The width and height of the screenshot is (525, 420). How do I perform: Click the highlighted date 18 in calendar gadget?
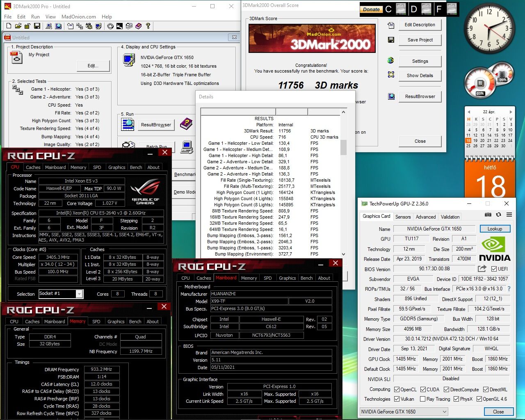pyautogui.click(x=468, y=140)
